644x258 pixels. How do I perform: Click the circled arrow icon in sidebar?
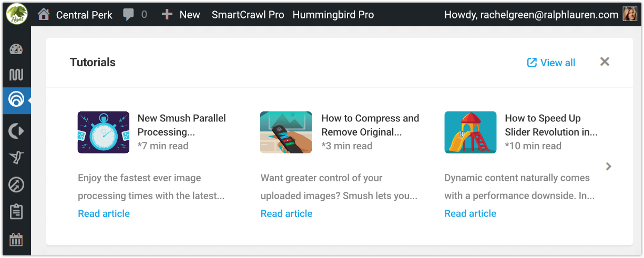pos(16,185)
